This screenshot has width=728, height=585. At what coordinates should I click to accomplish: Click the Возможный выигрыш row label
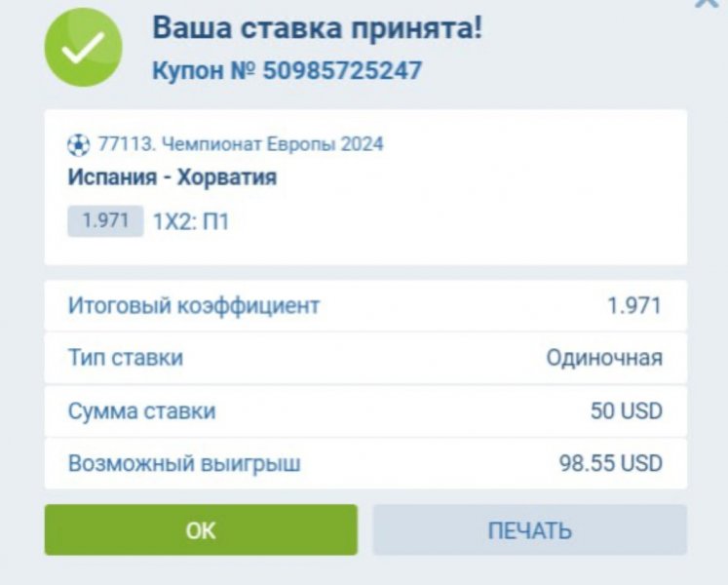[x=184, y=463]
